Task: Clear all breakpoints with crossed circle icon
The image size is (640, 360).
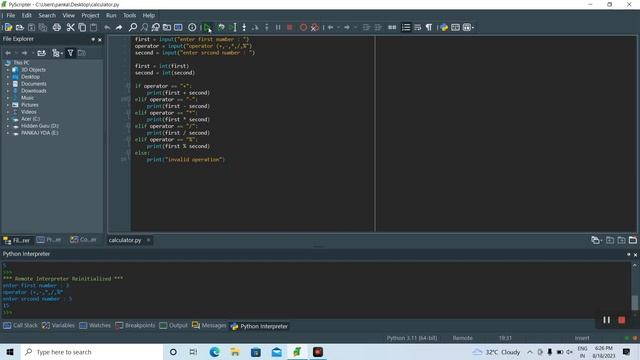Action: tap(315, 27)
